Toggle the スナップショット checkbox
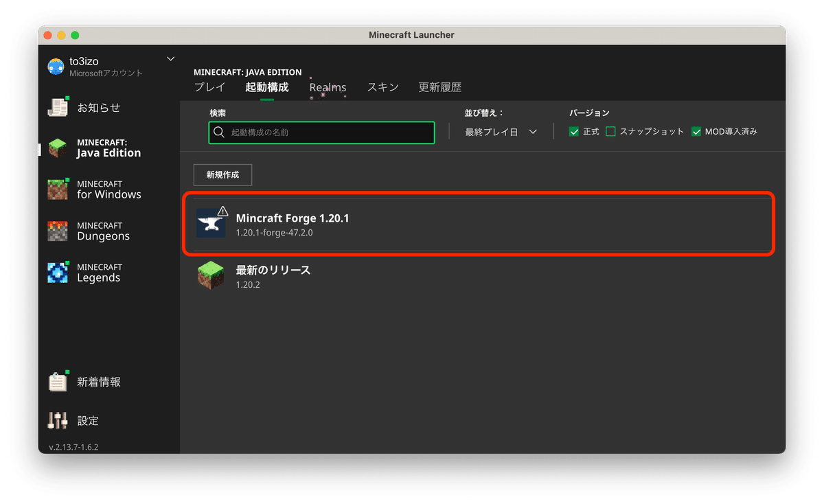This screenshot has width=824, height=504. (610, 132)
